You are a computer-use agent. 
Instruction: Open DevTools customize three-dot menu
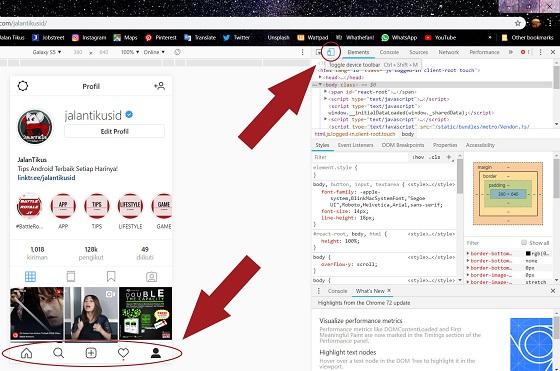point(540,52)
